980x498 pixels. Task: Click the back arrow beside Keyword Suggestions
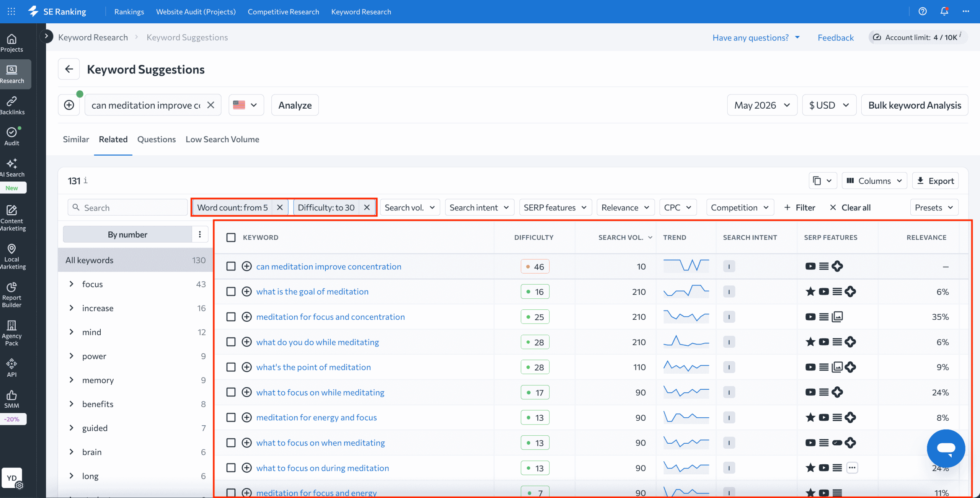pos(69,69)
